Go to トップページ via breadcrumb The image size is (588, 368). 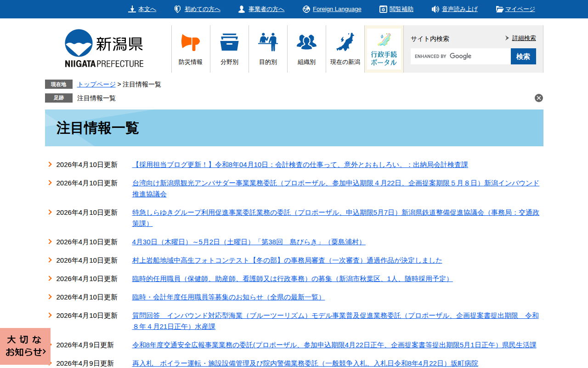pyautogui.click(x=96, y=84)
